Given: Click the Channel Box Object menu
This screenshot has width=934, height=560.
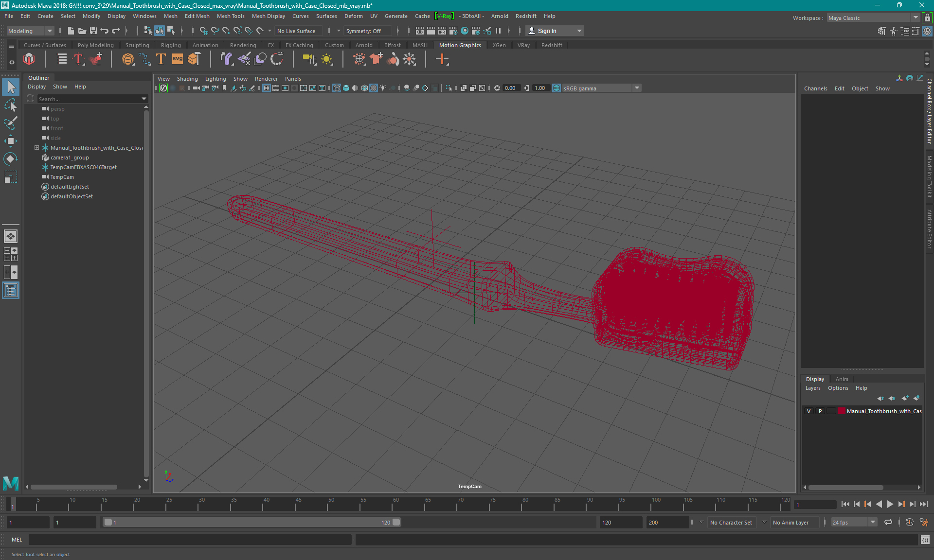Looking at the screenshot, I should 860,88.
